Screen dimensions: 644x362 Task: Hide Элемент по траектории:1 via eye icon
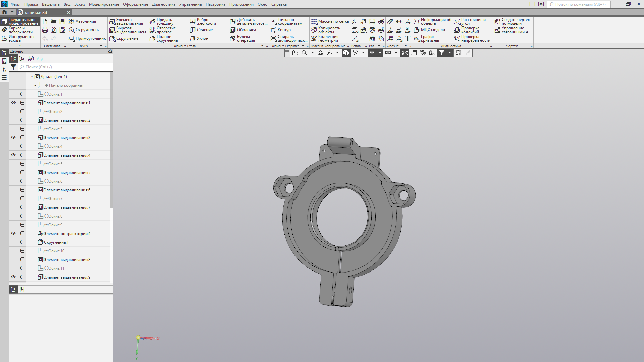13,233
